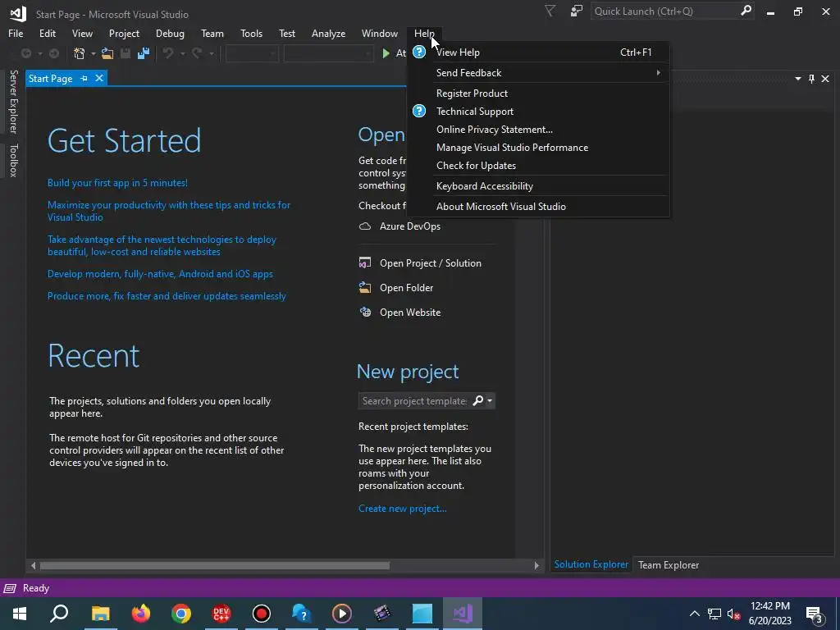Click the Open Folder icon

point(365,288)
